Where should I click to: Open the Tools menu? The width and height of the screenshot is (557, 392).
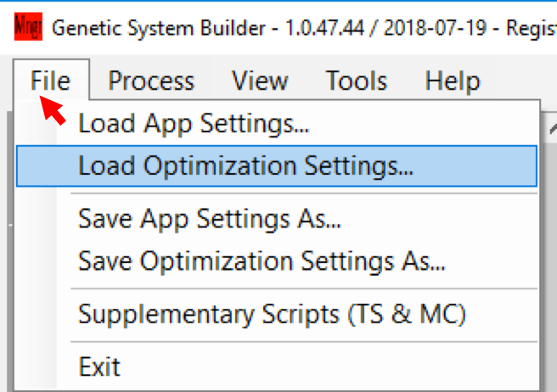pos(357,81)
